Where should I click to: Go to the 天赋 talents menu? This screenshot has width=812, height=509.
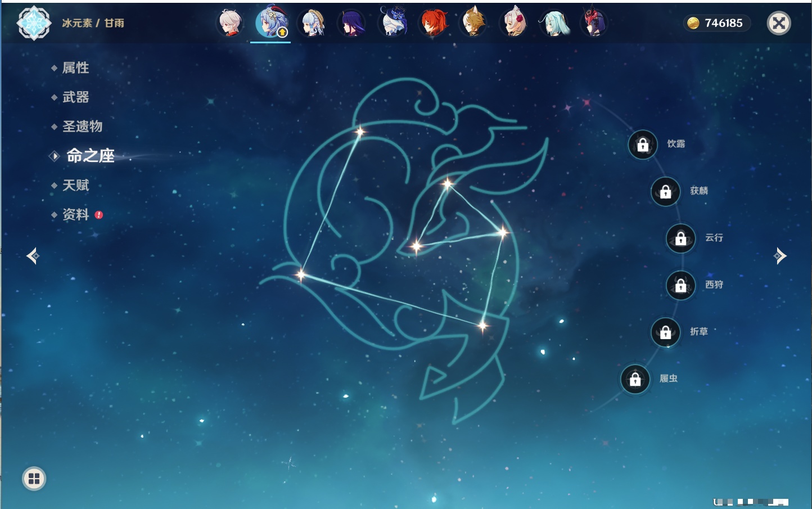tap(75, 185)
